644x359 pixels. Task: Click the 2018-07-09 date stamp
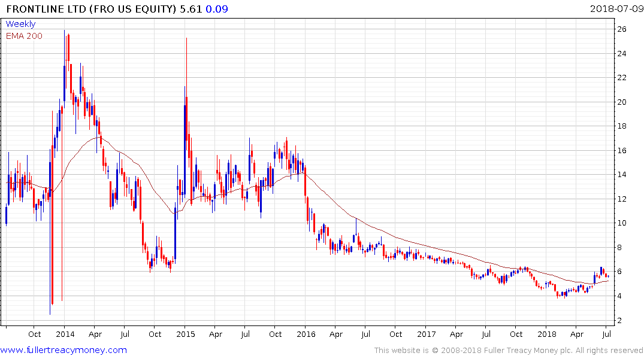pyautogui.click(x=616, y=9)
